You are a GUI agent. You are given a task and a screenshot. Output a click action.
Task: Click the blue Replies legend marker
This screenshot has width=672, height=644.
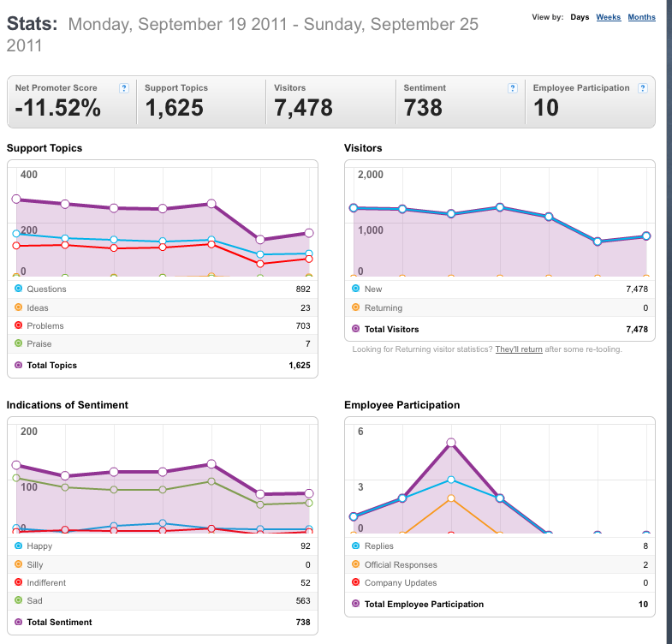pos(356,546)
